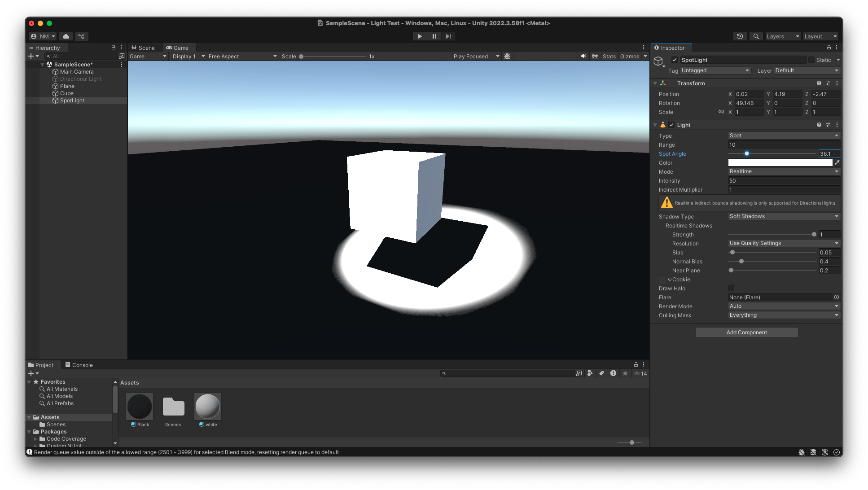Toggle the SpotLight active checkbox
This screenshot has height=490, width=868.
tap(674, 60)
